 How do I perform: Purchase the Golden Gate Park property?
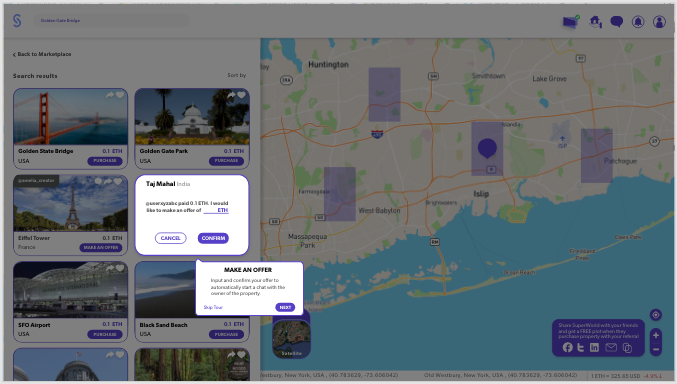click(x=226, y=161)
